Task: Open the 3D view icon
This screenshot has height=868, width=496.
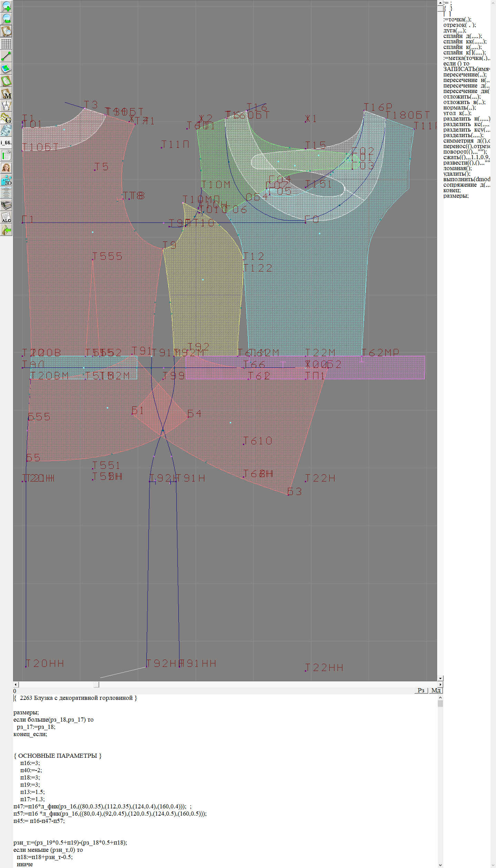Action: click(x=6, y=180)
